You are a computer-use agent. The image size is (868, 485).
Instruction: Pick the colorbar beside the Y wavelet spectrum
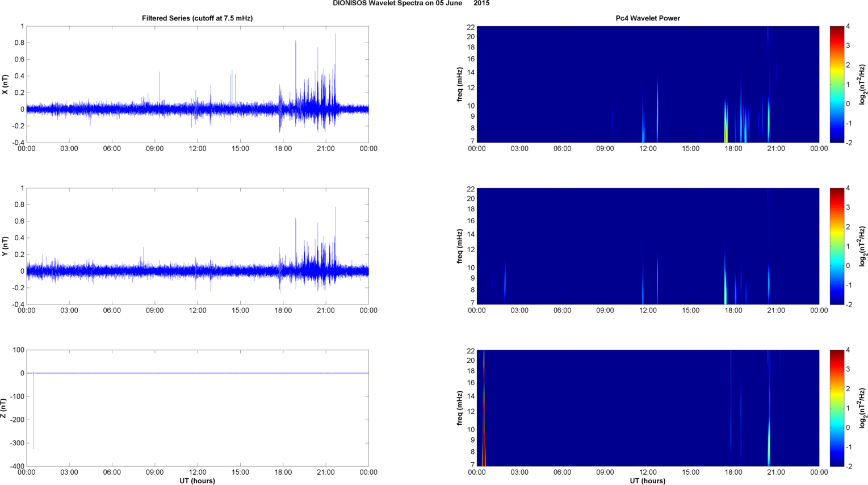click(837, 246)
